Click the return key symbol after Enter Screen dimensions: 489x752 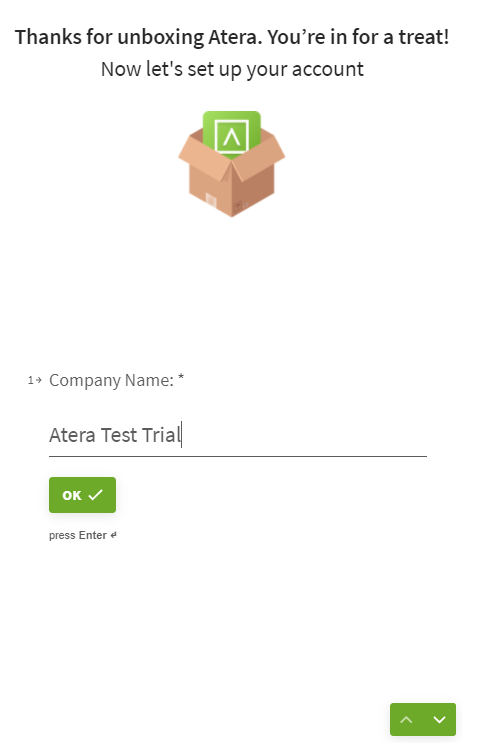tap(113, 535)
